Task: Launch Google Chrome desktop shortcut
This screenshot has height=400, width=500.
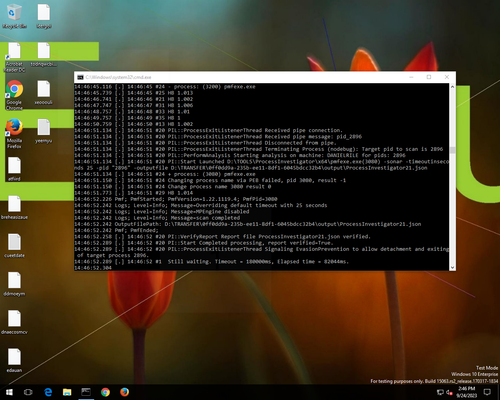Action: click(14, 95)
